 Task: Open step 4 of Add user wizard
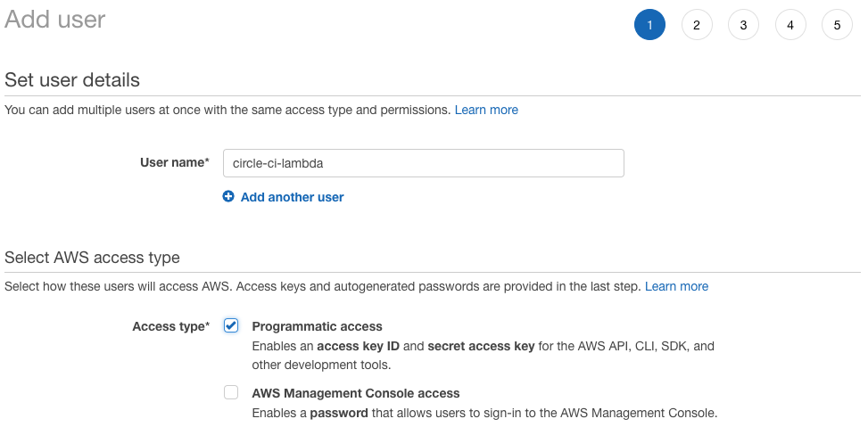pos(790,25)
